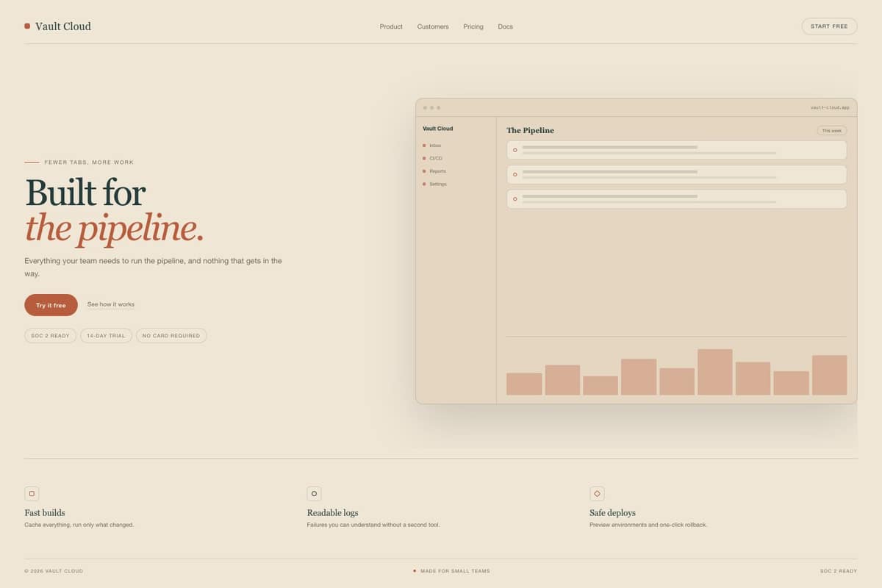Select Settings in the mockup sidebar

click(x=438, y=184)
